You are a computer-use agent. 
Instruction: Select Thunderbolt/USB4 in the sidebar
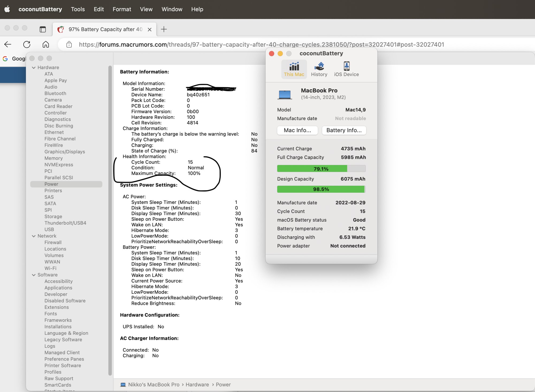65,223
